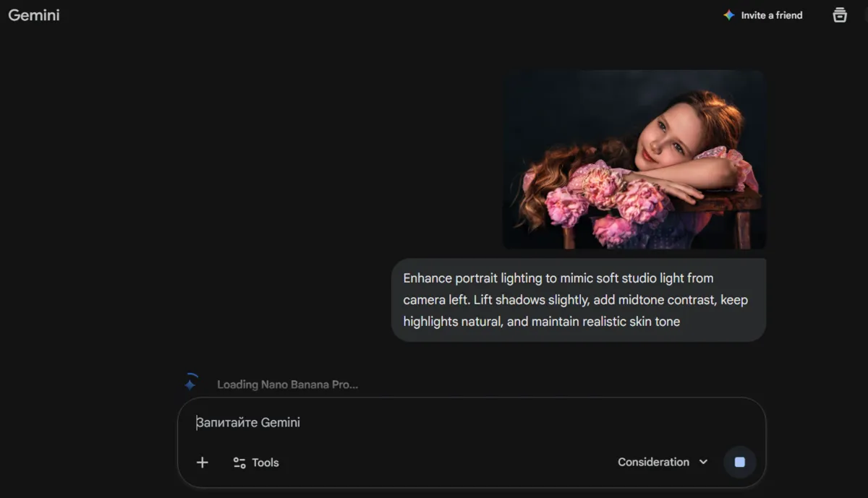The image size is (868, 498).
Task: Open the Tools menu
Action: (x=255, y=463)
